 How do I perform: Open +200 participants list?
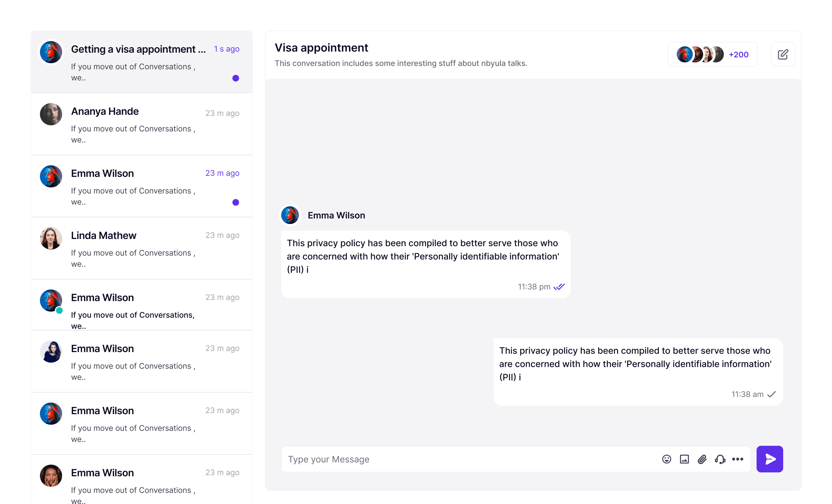click(x=739, y=54)
